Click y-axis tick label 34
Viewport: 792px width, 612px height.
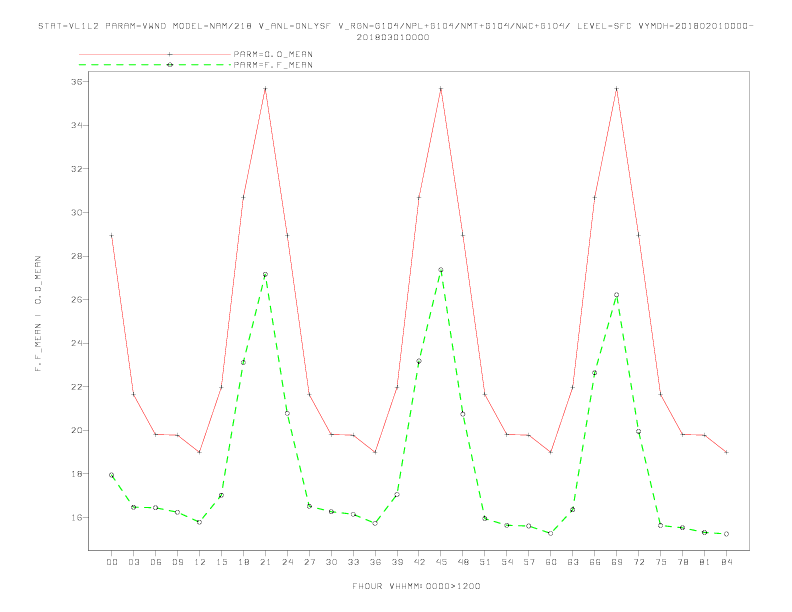(x=77, y=125)
